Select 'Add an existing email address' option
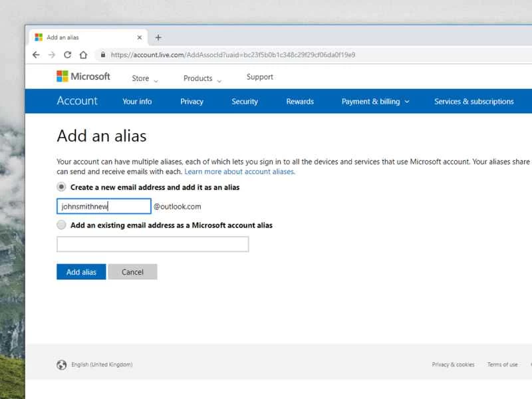 tap(61, 225)
